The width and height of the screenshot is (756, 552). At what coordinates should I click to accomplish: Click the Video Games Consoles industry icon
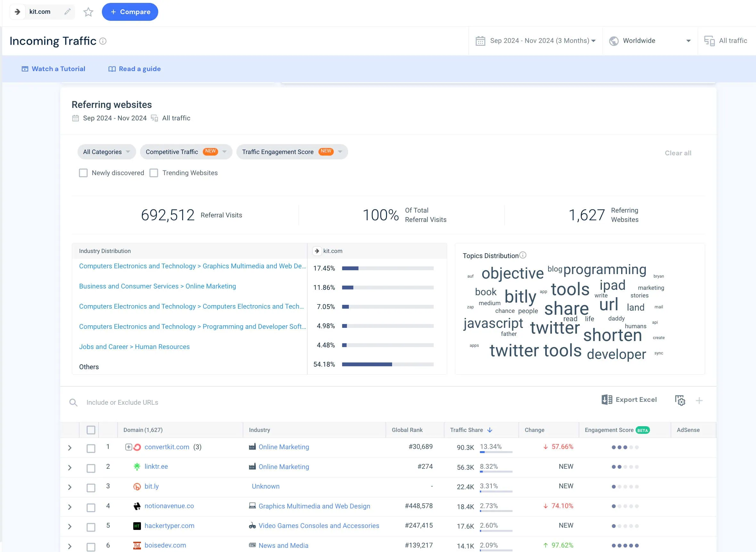coord(252,526)
